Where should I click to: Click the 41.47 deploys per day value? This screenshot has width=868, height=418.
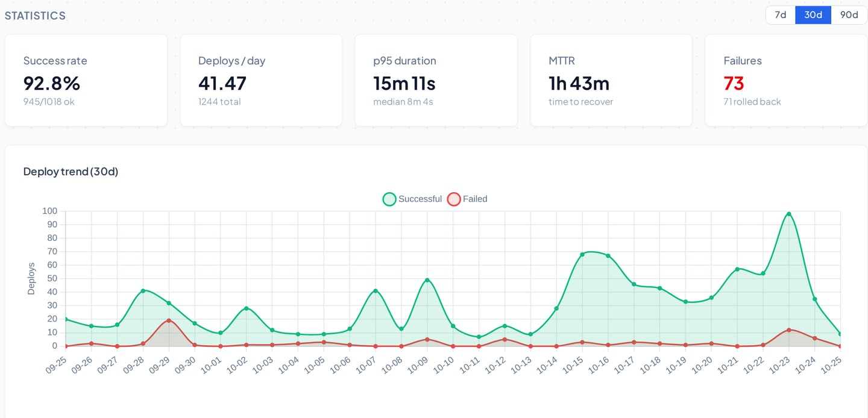(222, 83)
